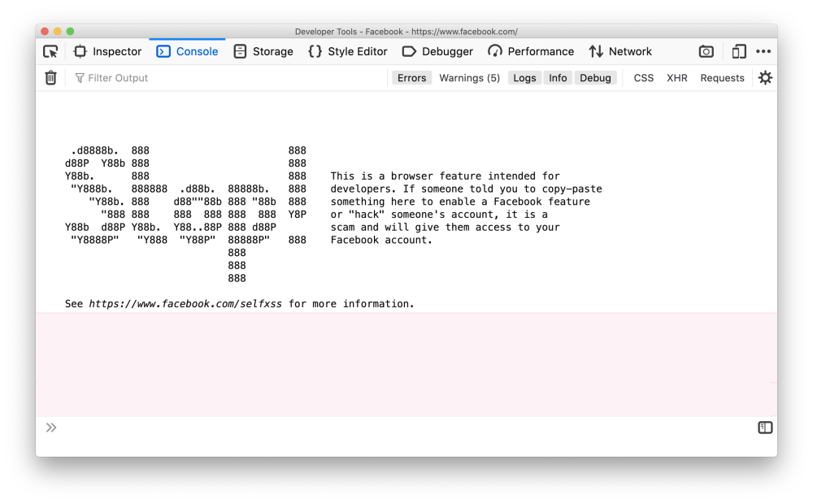Image resolution: width=813 pixels, height=504 pixels.
Task: Open the three-dot customize menu
Action: pos(763,51)
